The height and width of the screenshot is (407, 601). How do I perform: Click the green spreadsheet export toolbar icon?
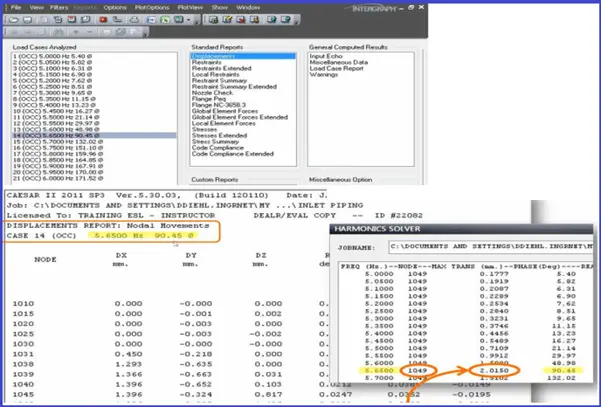(x=165, y=20)
